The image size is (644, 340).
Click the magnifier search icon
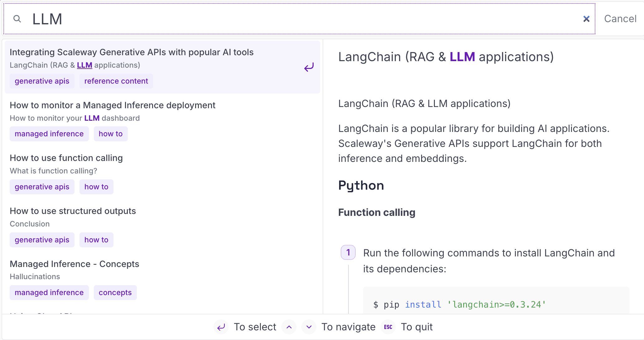[17, 19]
